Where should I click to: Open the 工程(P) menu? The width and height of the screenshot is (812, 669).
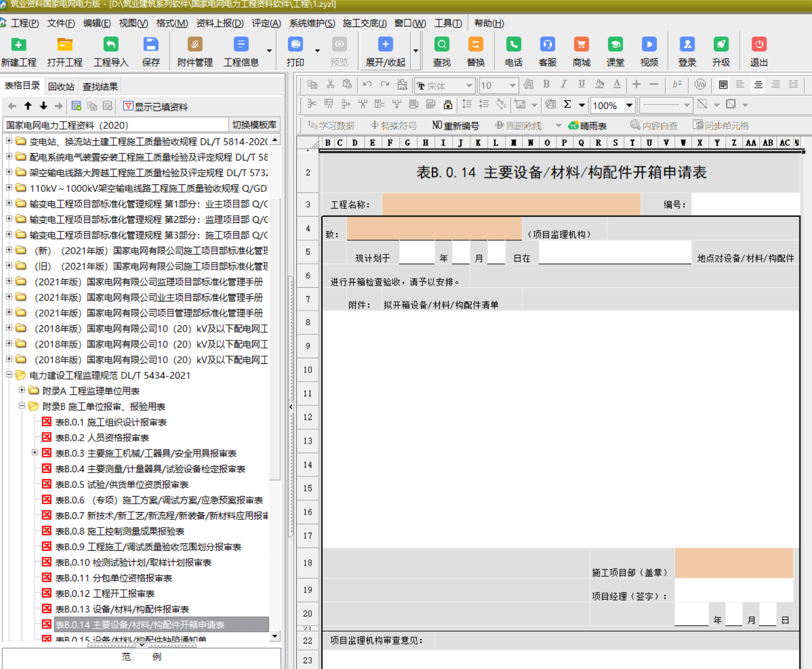pos(24,23)
